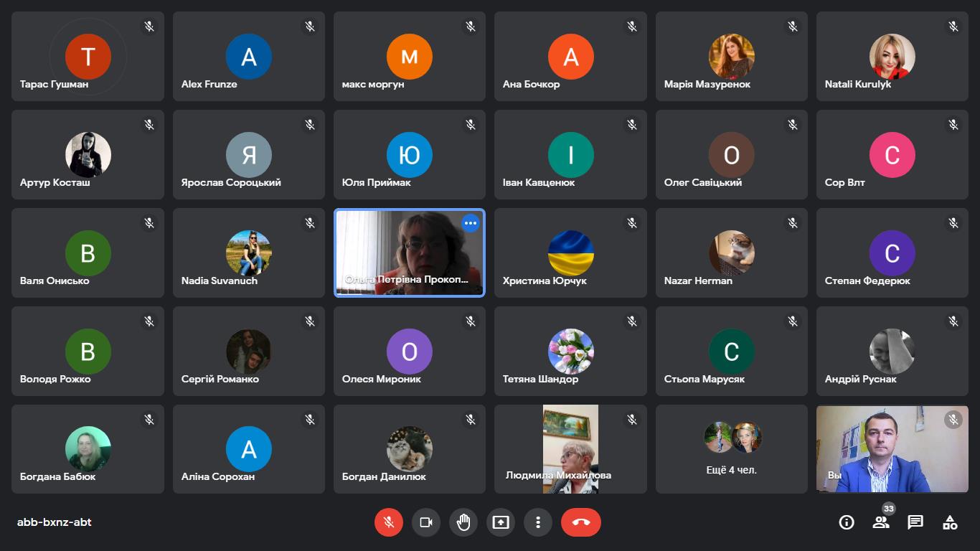Image resolution: width=980 pixels, height=551 pixels.
Task: Select Христина Юрчук's flag avatar
Action: [570, 253]
